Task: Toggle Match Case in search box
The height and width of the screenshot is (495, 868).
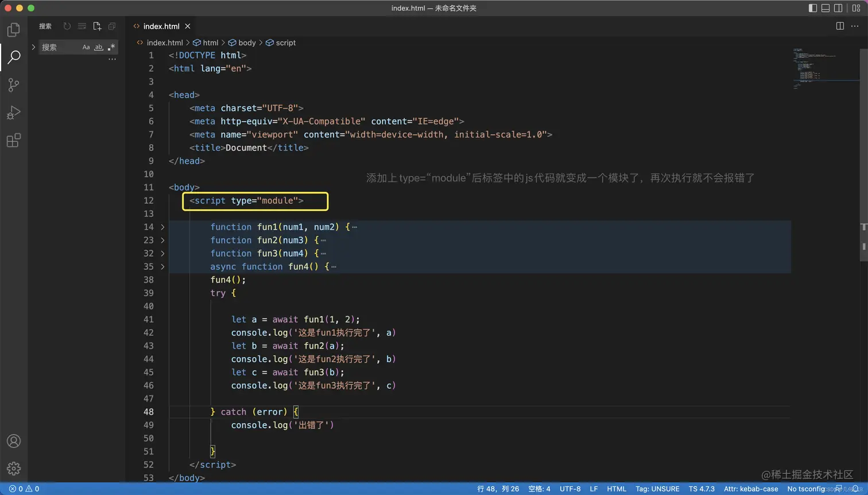Action: click(86, 47)
